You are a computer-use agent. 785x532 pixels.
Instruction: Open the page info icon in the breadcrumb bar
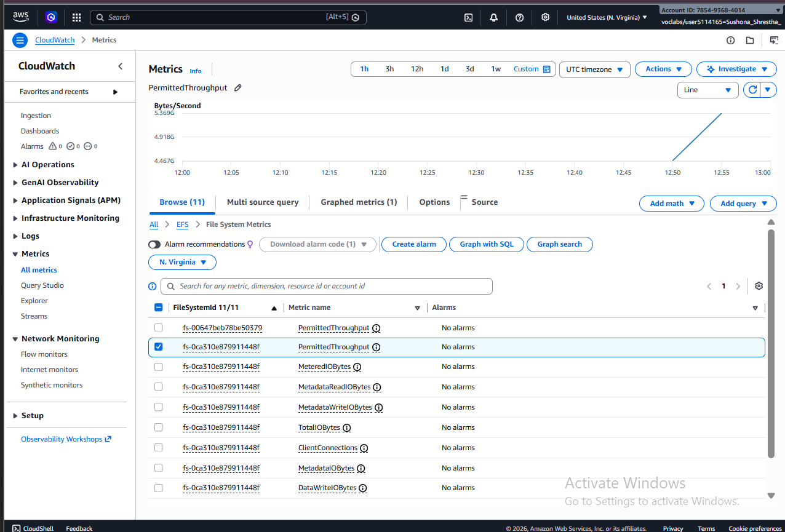pyautogui.click(x=731, y=40)
